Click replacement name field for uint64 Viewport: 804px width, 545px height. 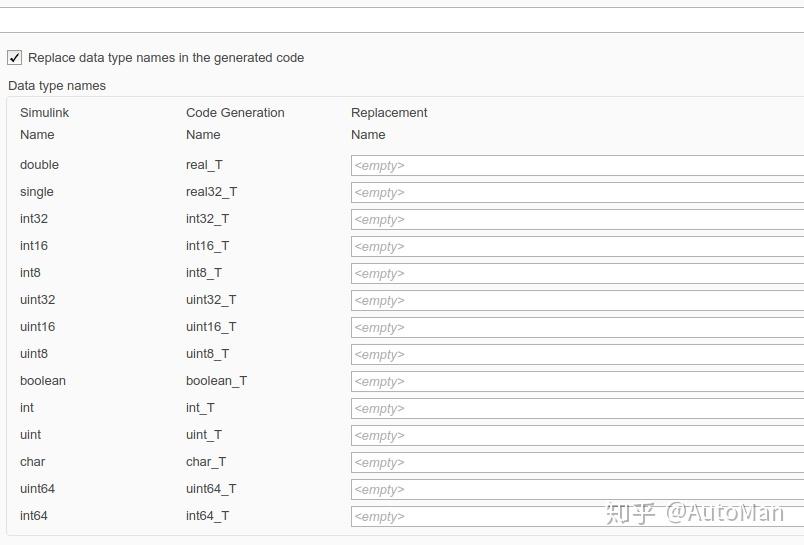pos(577,490)
